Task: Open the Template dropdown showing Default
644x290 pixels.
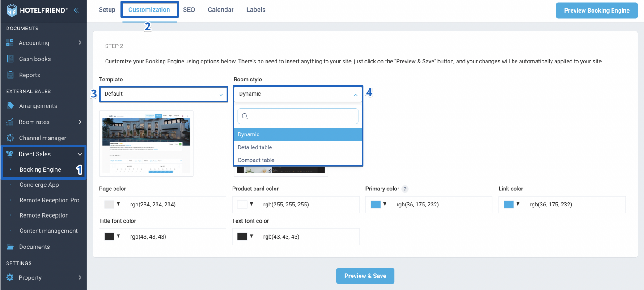Action: coord(163,94)
